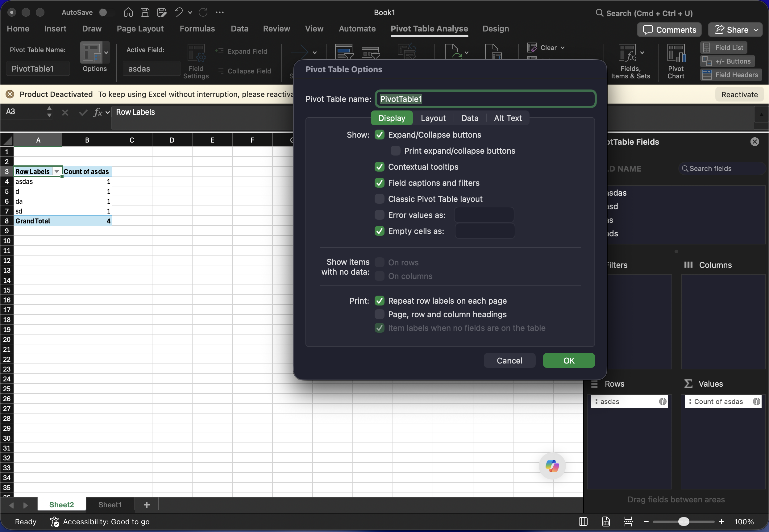Click the PivotTable Options ribbon icon
Image resolution: width=769 pixels, height=532 pixels.
[x=91, y=53]
